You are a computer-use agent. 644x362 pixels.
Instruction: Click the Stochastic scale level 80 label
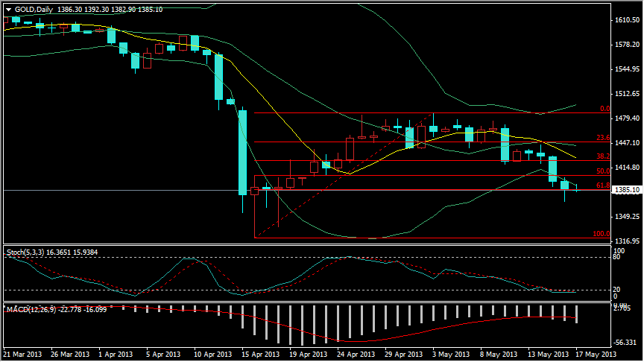[616, 258]
